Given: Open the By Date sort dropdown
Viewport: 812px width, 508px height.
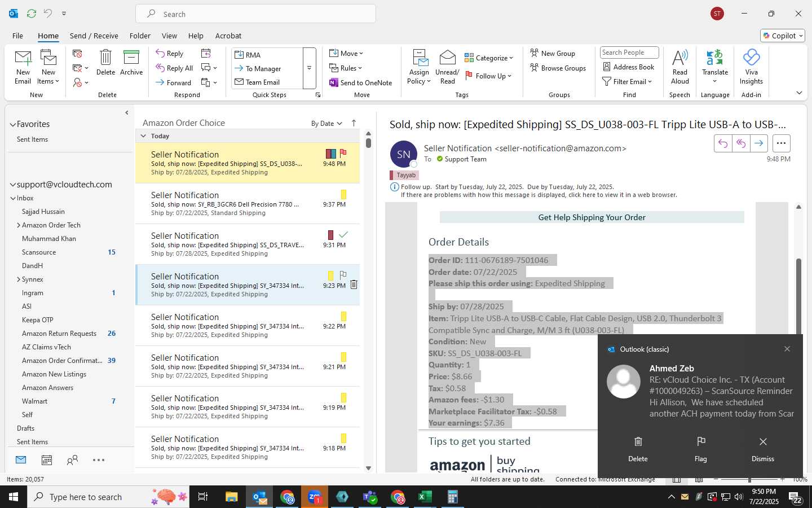Looking at the screenshot, I should click(x=326, y=124).
